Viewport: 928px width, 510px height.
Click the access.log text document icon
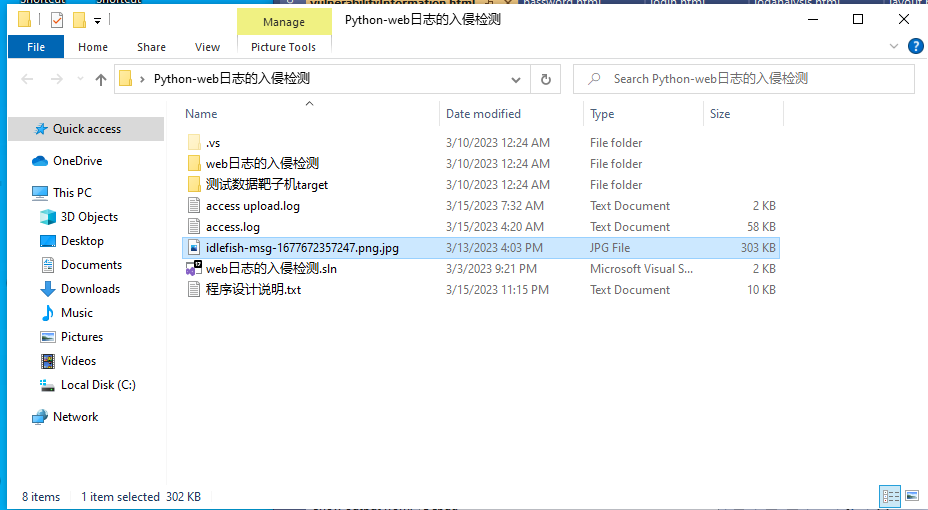(x=194, y=227)
